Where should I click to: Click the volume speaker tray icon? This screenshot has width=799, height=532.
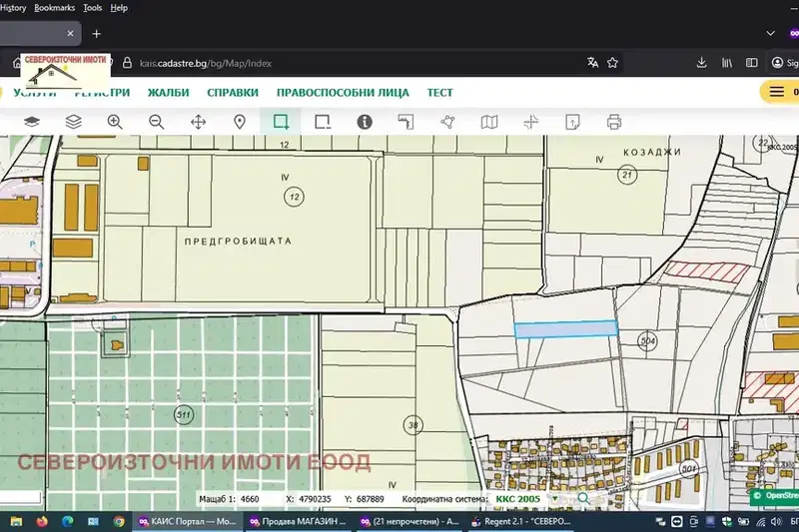777,521
